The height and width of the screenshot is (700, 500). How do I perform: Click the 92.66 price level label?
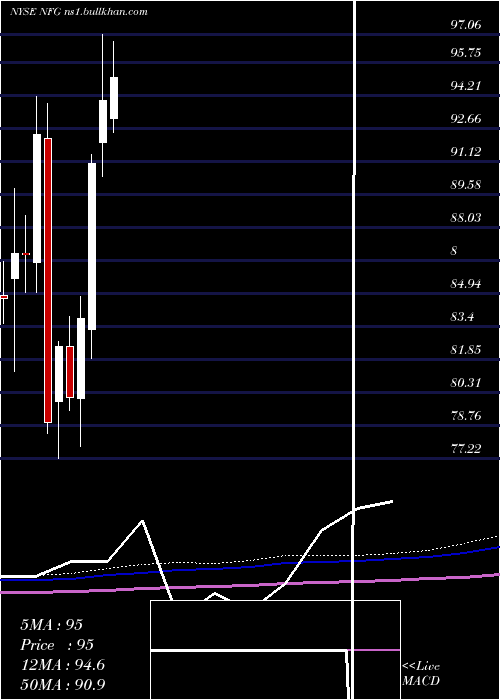pos(466,119)
